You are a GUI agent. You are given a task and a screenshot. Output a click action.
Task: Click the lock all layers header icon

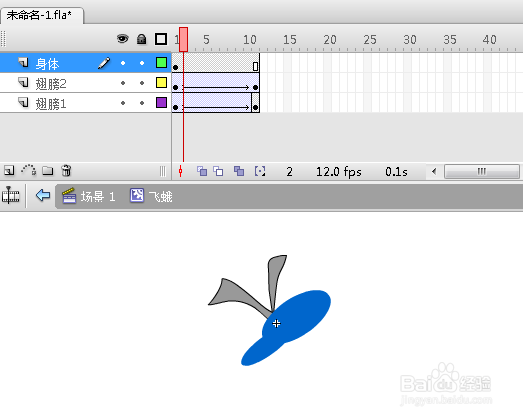[141, 39]
